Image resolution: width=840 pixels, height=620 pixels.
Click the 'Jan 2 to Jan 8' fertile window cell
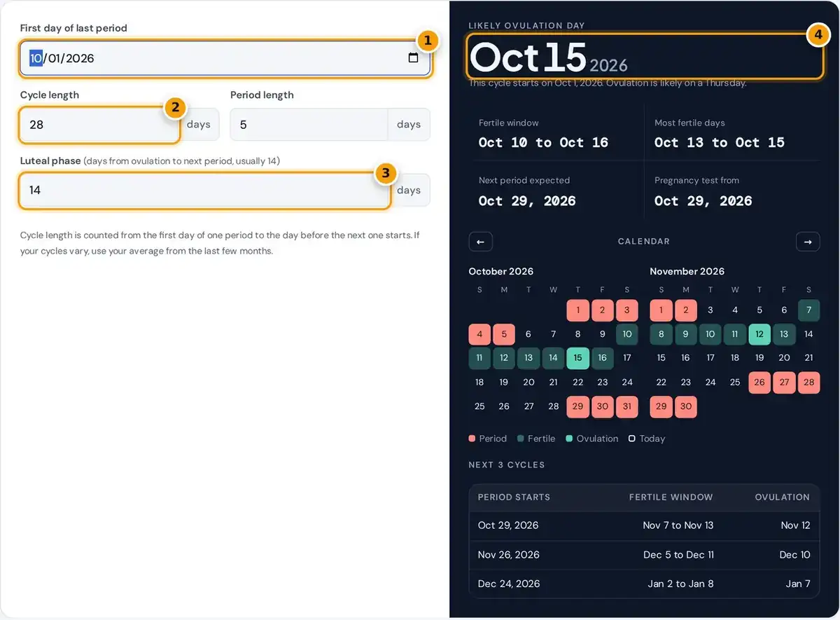coord(681,584)
